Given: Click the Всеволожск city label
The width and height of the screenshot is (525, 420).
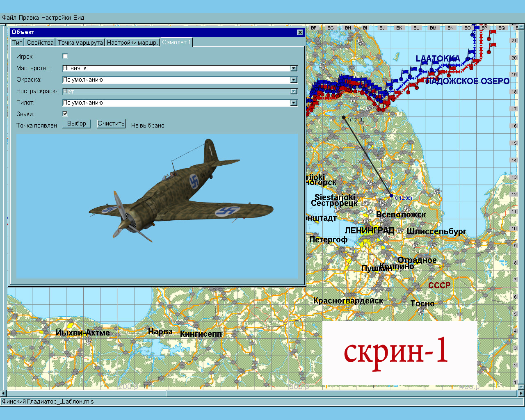Looking at the screenshot, I should pyautogui.click(x=401, y=215).
